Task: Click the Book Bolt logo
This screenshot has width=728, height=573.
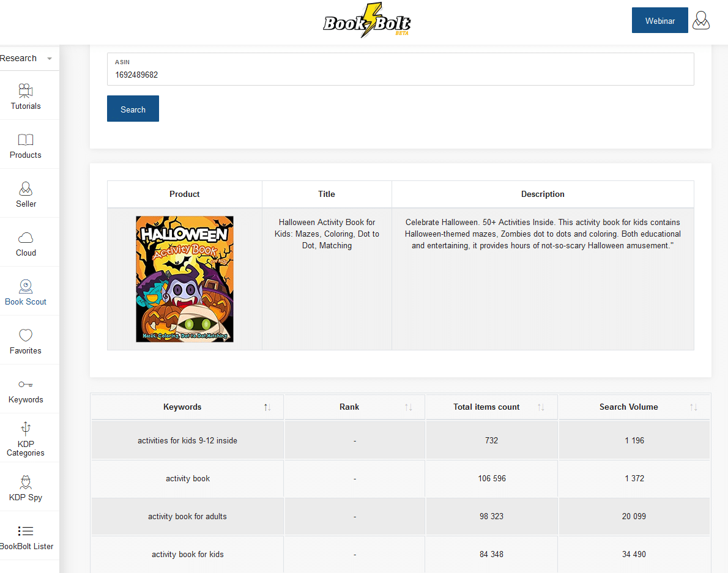Action: tap(367, 21)
